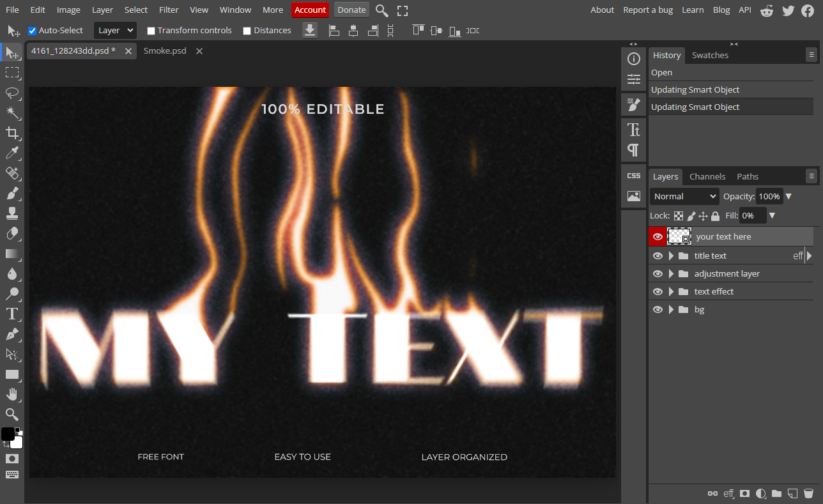Open the Opacity dropdown arrow

pos(788,196)
